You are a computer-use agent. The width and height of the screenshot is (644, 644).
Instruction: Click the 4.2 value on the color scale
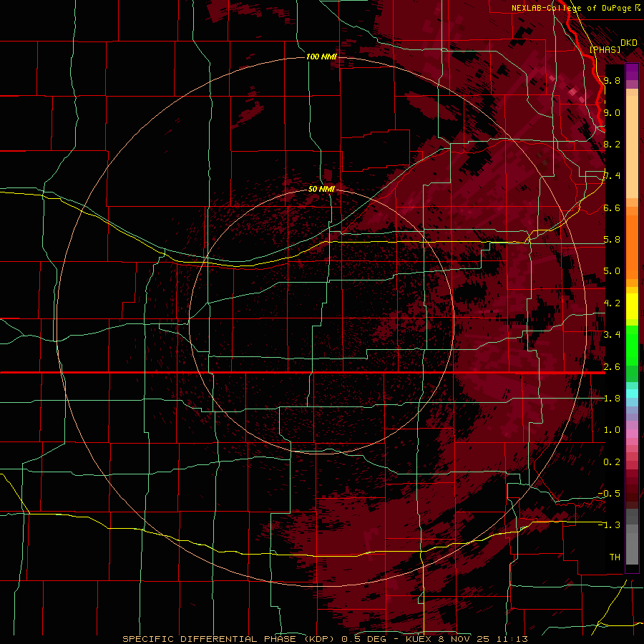point(612,303)
